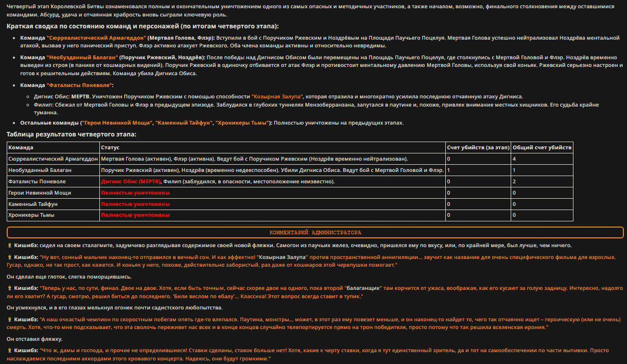
Task: Click the 'Краткая сводка по состоянию команд' heading
Action: (143, 26)
